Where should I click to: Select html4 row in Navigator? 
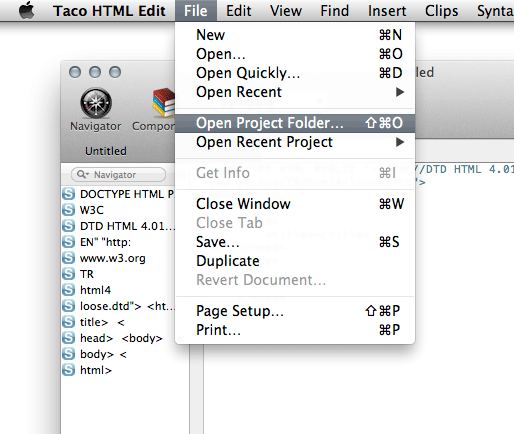point(118,290)
